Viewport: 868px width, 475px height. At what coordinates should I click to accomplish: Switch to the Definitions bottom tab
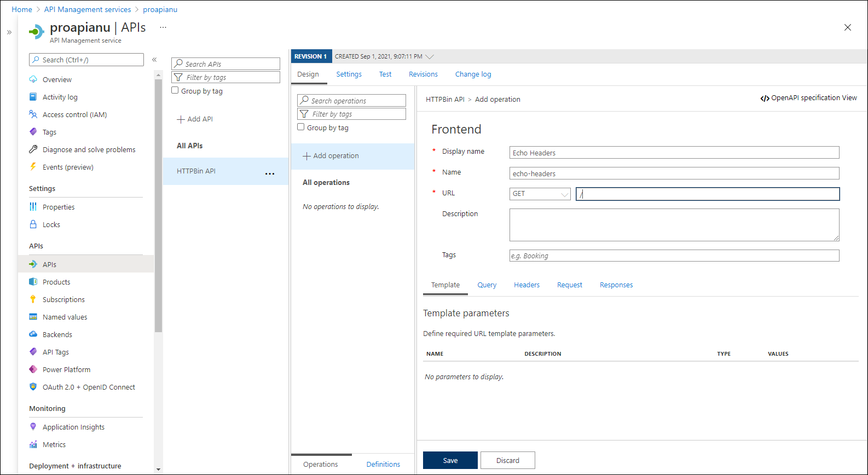(x=383, y=464)
